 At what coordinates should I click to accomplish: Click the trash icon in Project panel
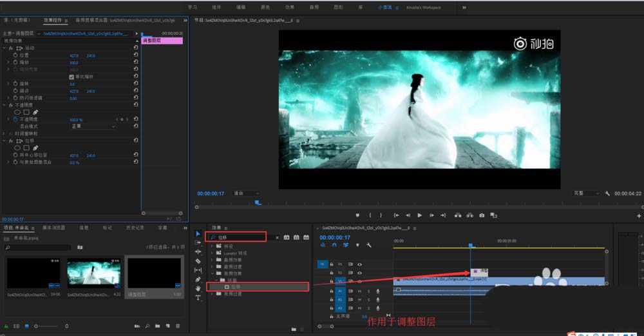coord(178,326)
